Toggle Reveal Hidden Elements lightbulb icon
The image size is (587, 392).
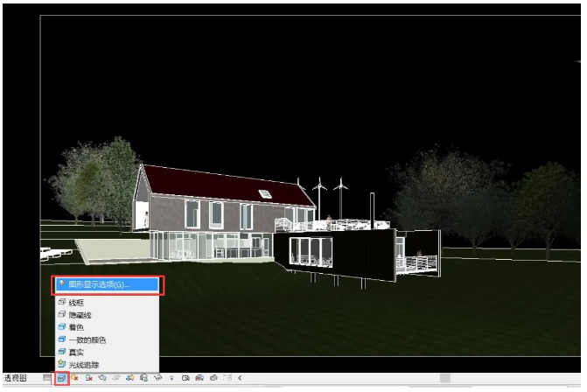point(171,378)
